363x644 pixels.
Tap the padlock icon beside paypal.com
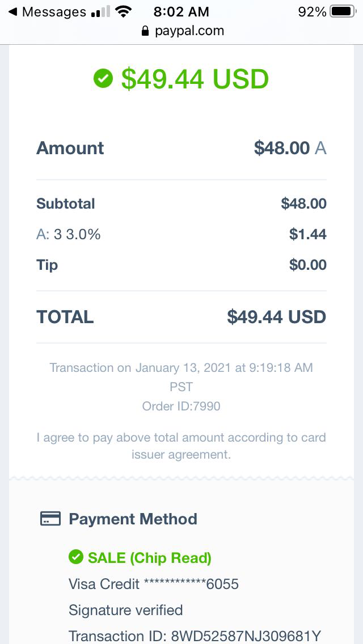(x=146, y=31)
